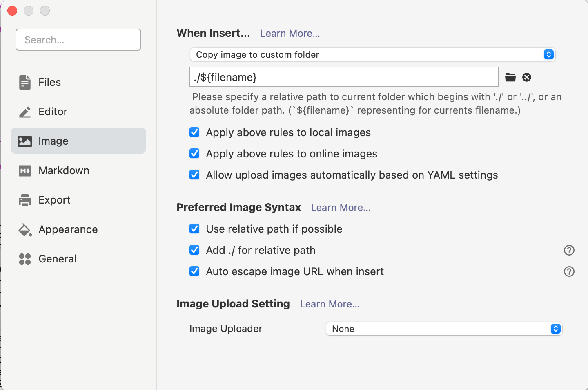The image size is (588, 390).
Task: Toggle upload images based on YAML settings
Action: (x=194, y=175)
